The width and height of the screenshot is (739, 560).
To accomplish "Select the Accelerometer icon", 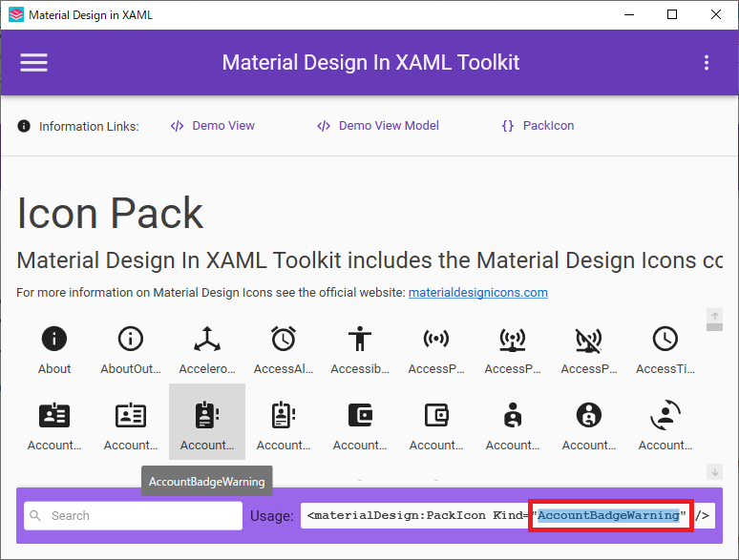I will [x=207, y=339].
